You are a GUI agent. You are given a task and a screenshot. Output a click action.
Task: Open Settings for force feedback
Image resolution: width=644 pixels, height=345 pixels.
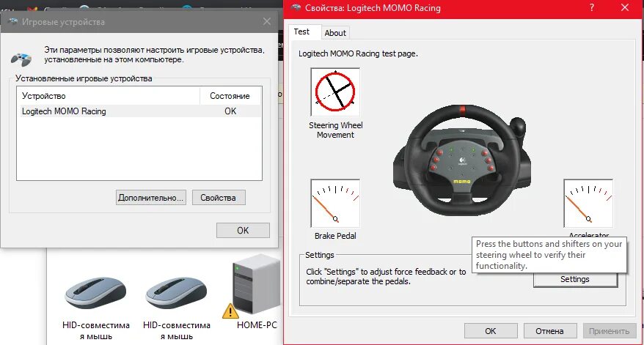click(x=575, y=279)
